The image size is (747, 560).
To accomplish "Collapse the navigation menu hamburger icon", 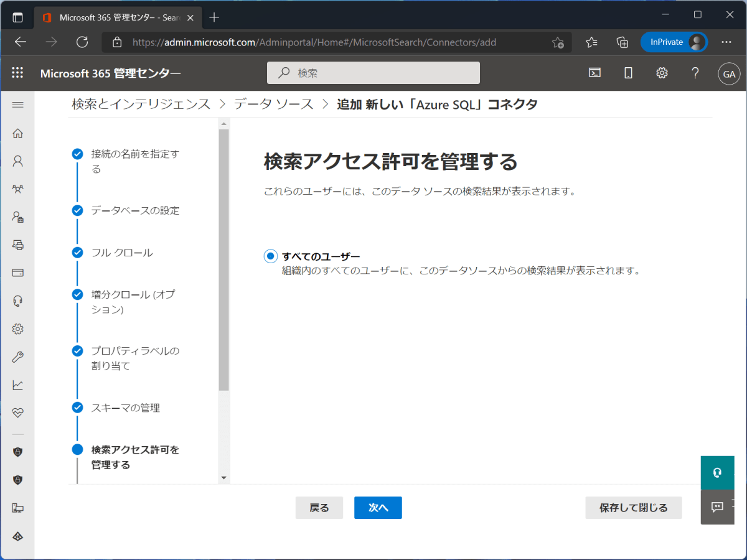I will (x=17, y=105).
